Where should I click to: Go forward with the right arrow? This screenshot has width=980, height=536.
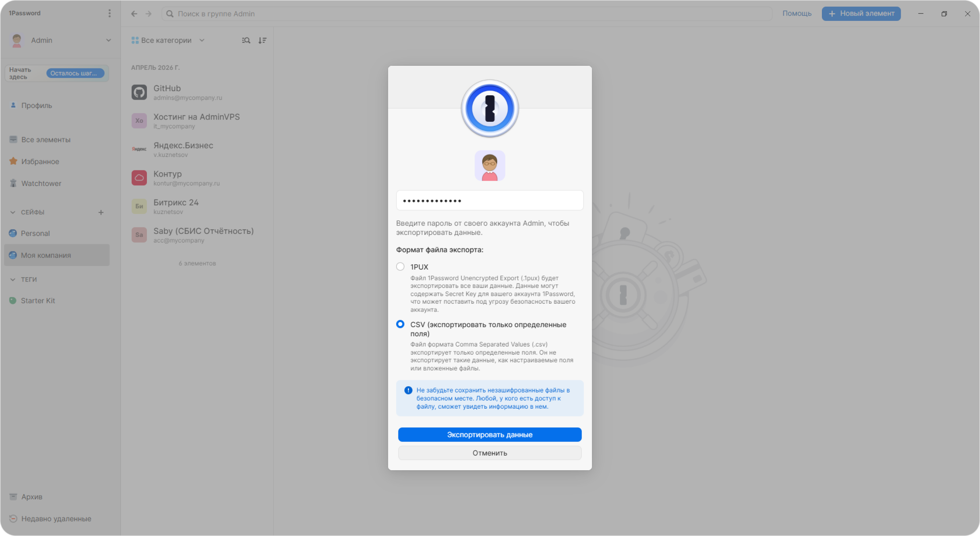coord(148,14)
